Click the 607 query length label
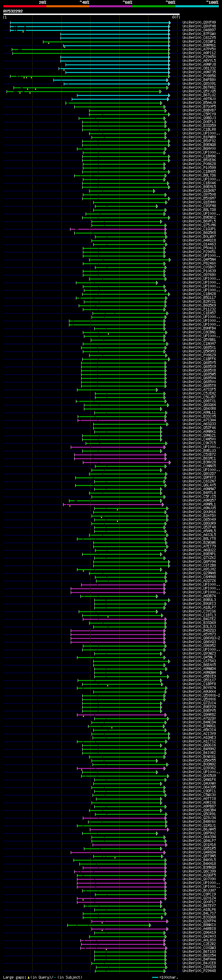222x980 pixels. (175, 17)
